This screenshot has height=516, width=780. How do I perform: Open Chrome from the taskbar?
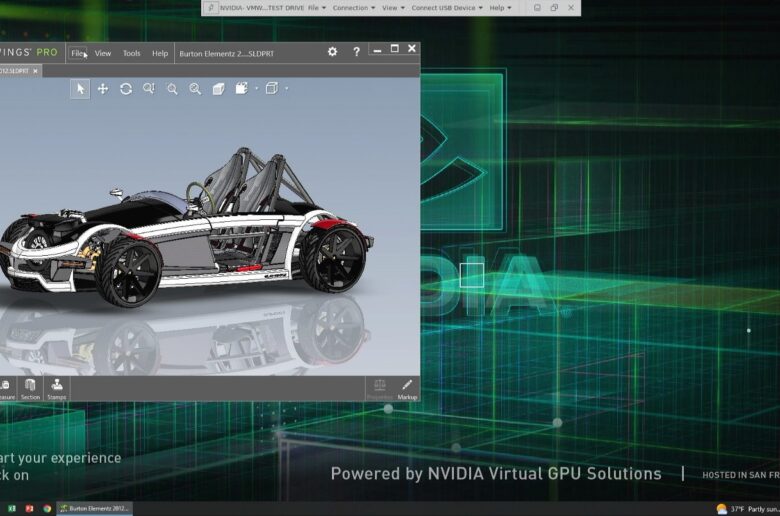(x=47, y=509)
